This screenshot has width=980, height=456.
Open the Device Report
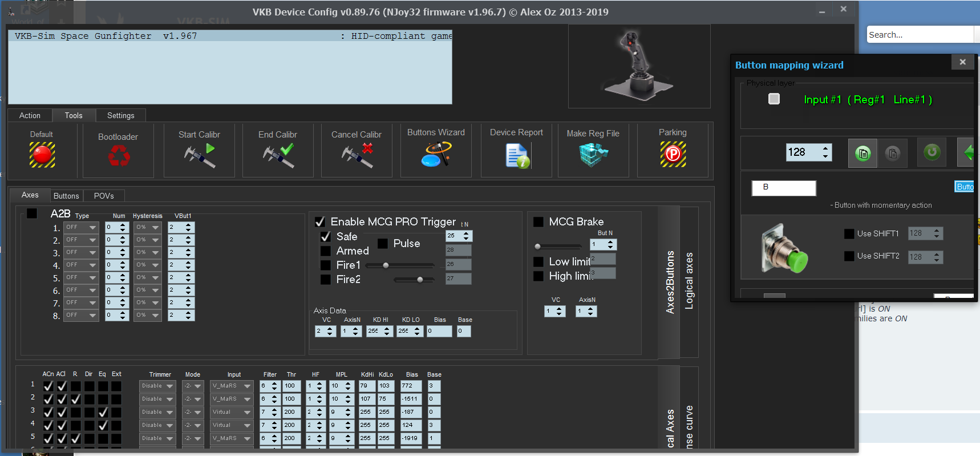tap(517, 155)
